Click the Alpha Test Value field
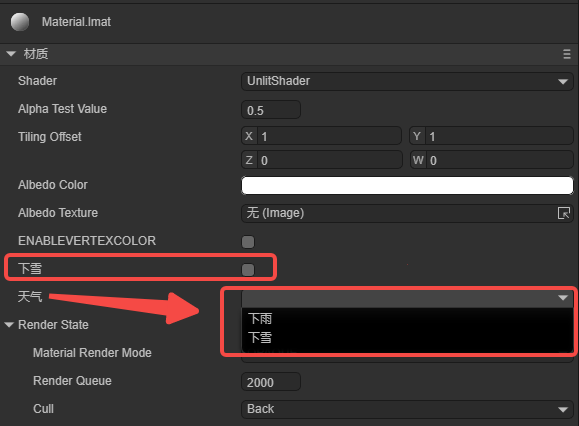The width and height of the screenshot is (579, 426). point(271,110)
